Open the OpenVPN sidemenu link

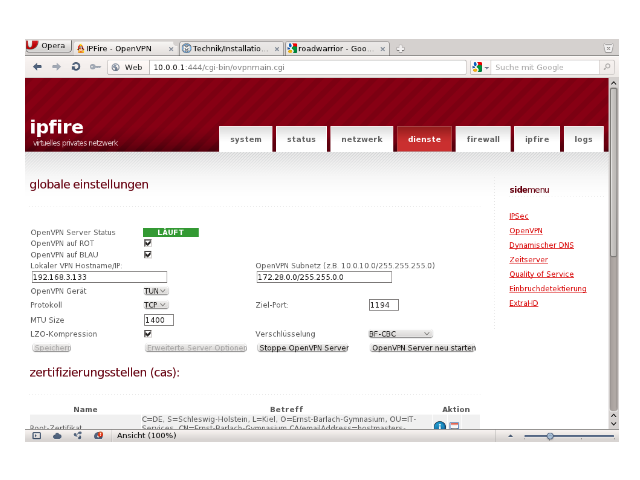526,231
